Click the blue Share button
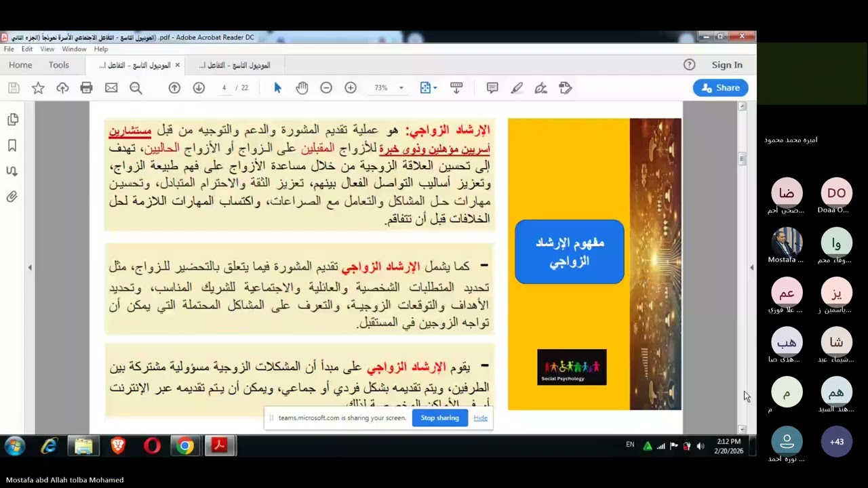Image resolution: width=868 pixels, height=488 pixels. 720,88
